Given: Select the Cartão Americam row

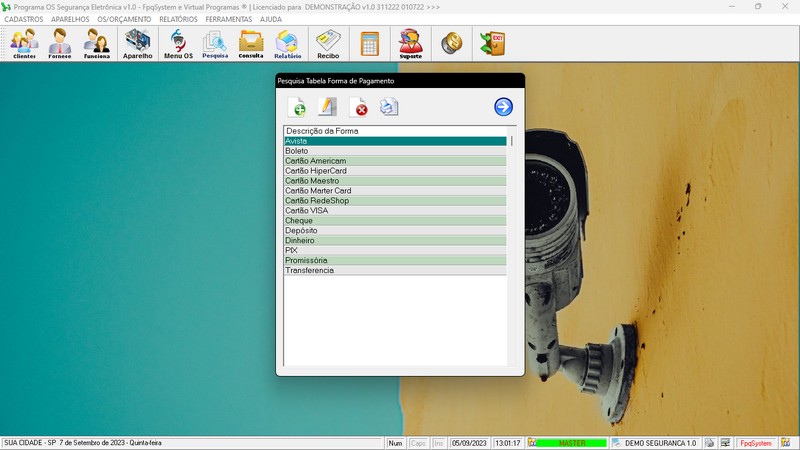Looking at the screenshot, I should [395, 161].
